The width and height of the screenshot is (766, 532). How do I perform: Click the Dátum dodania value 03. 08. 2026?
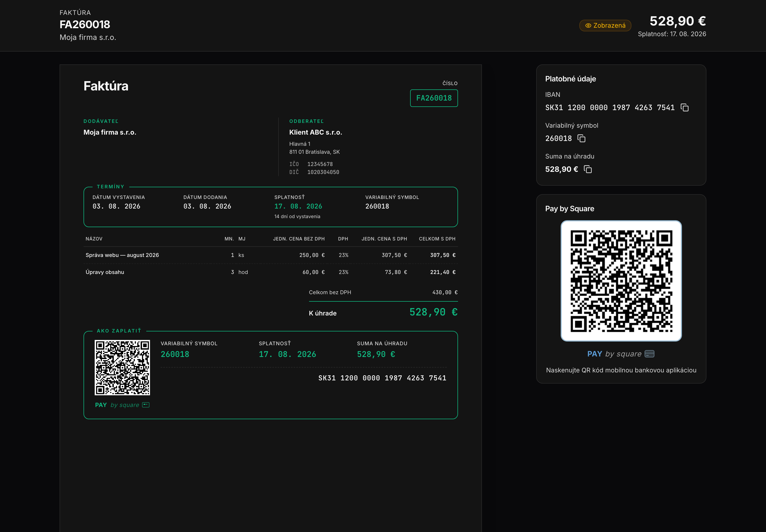(207, 206)
